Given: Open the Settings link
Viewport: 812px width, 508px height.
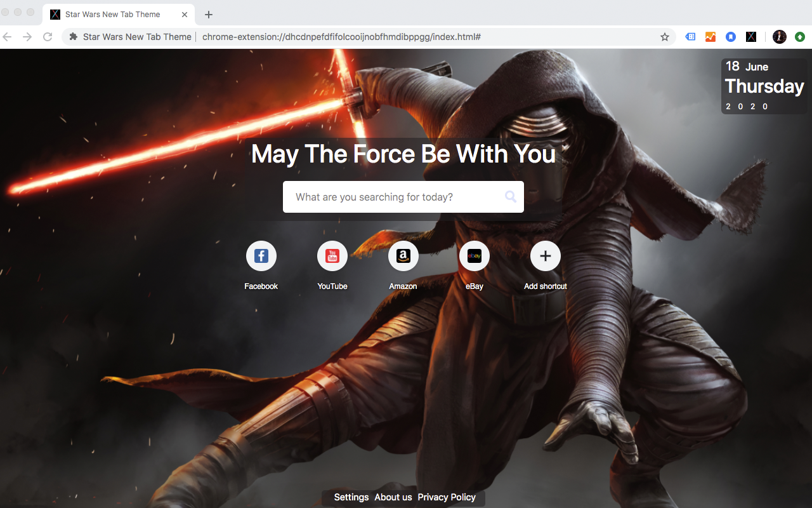Looking at the screenshot, I should [351, 497].
